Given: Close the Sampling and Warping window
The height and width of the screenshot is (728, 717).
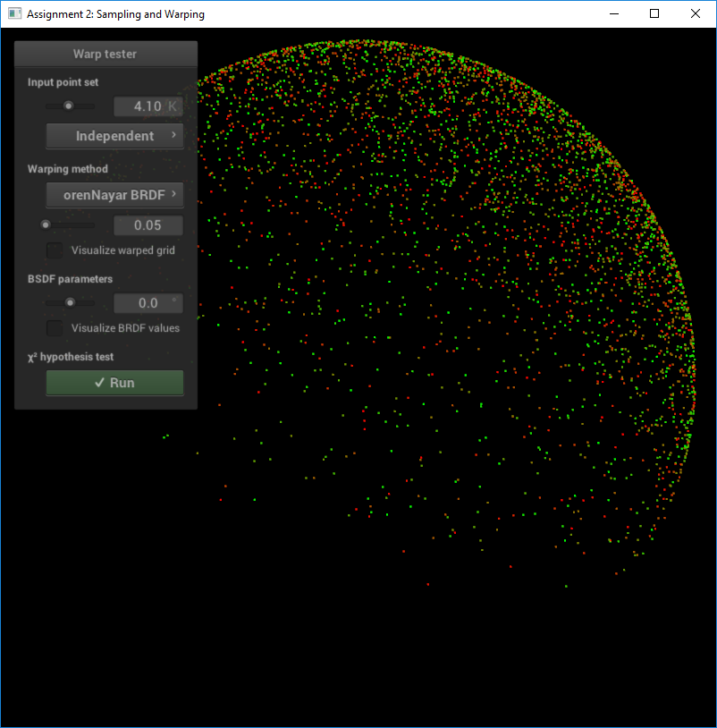Looking at the screenshot, I should click(x=696, y=14).
